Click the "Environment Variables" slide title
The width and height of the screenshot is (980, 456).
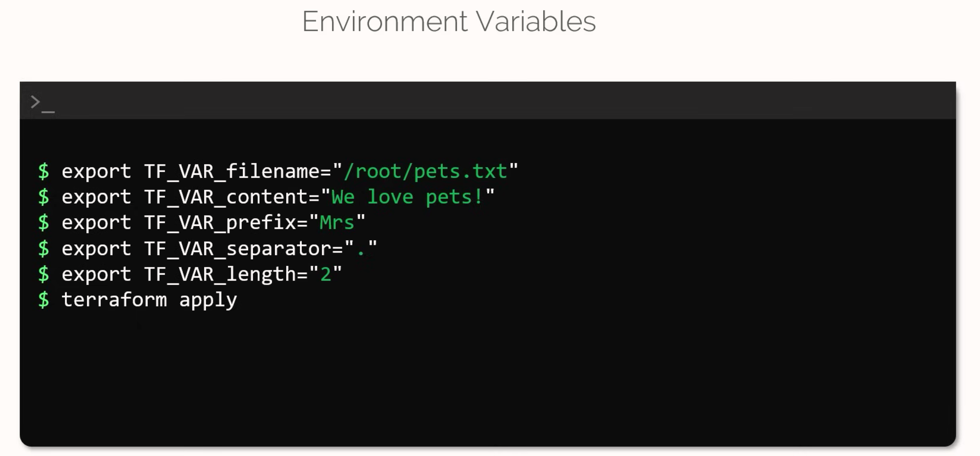pos(449,22)
